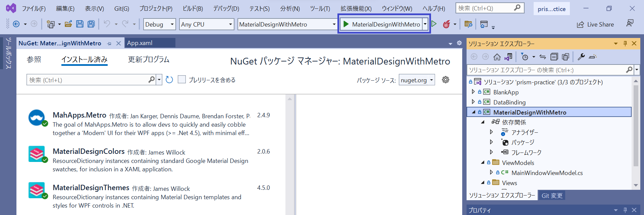Select the 更新プログラム tab
644x215 pixels.
(x=149, y=59)
